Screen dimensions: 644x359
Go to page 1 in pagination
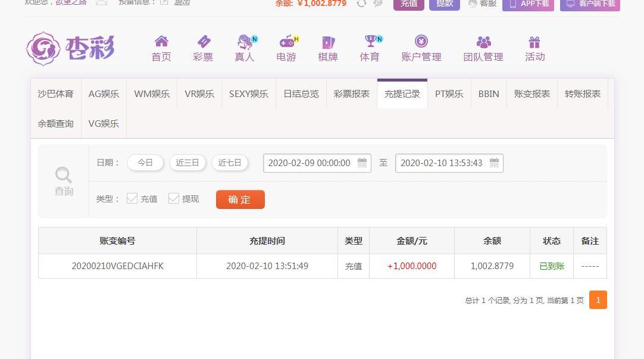tap(598, 300)
